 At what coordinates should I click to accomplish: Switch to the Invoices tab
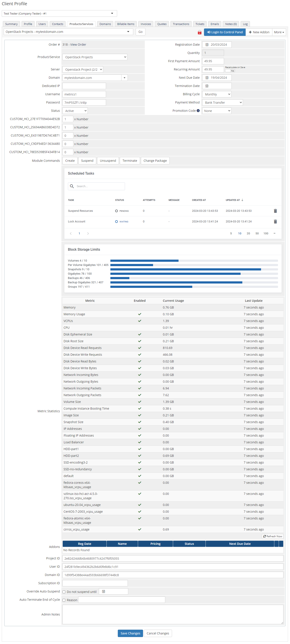tap(145, 24)
